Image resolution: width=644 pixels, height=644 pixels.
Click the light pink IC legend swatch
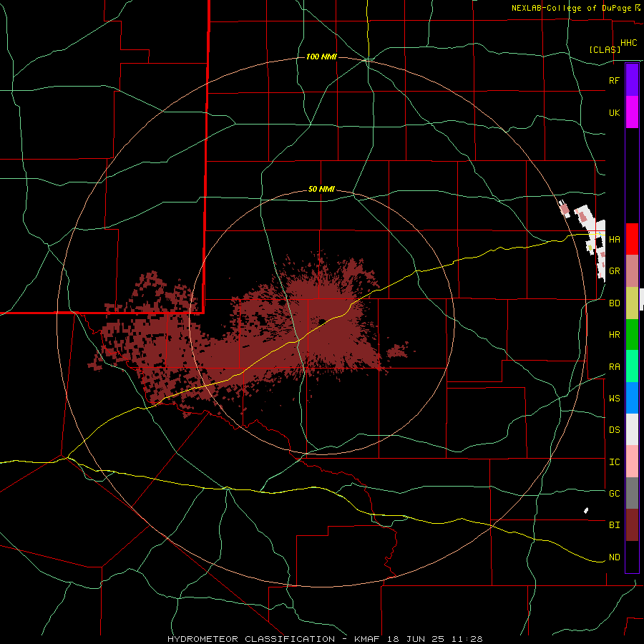point(632,462)
